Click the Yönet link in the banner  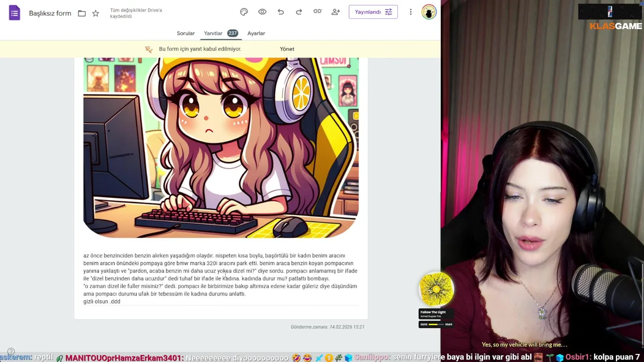287,49
